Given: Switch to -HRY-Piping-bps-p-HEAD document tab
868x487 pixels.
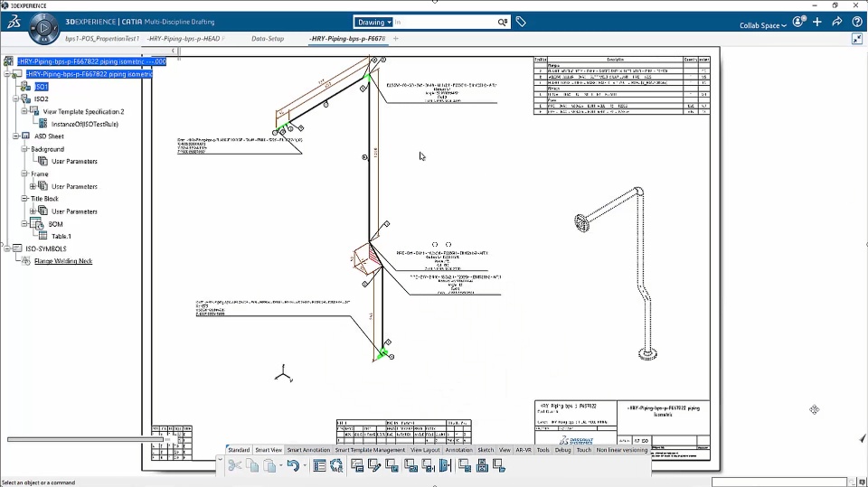Looking at the screenshot, I should (184, 39).
